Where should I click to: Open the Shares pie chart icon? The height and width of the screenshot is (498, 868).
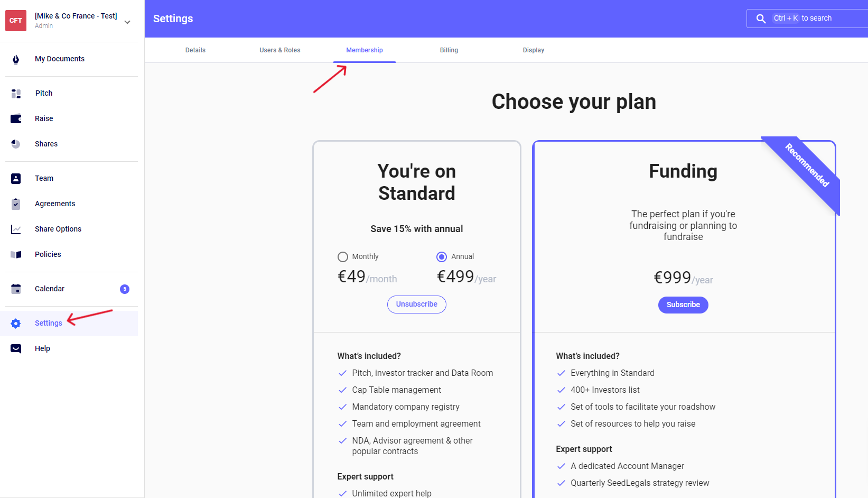pos(16,144)
